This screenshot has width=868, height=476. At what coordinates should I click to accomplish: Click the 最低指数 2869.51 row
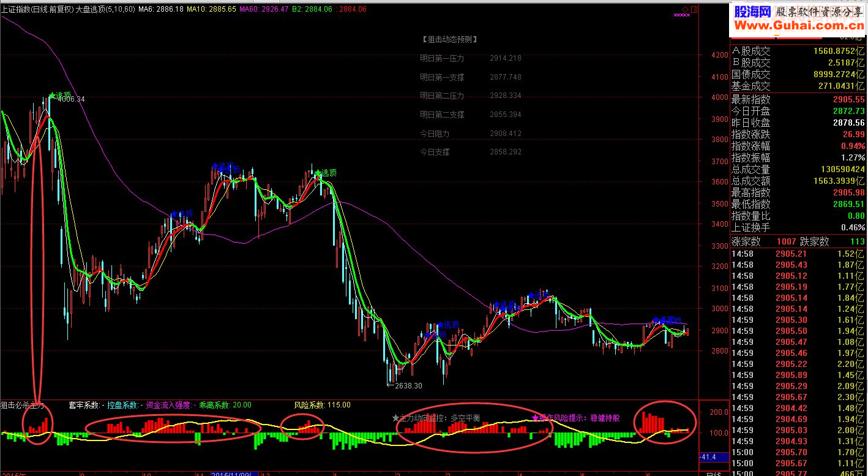(x=798, y=204)
